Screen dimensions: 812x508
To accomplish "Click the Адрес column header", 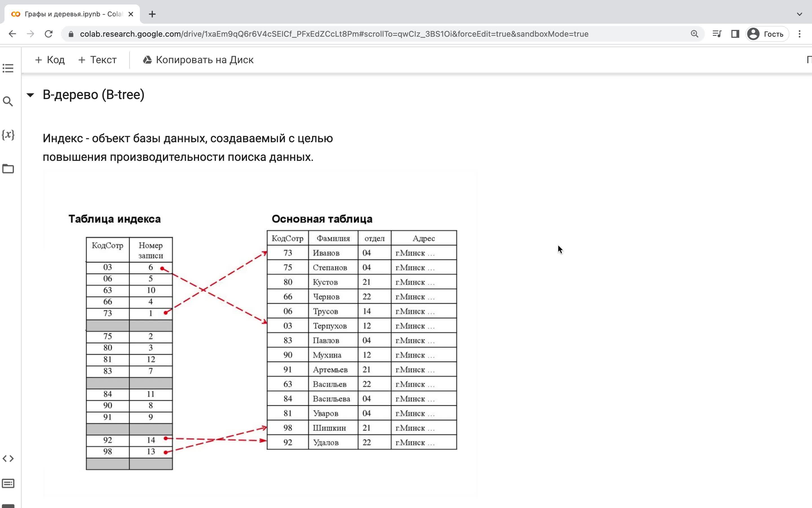I will point(424,238).
